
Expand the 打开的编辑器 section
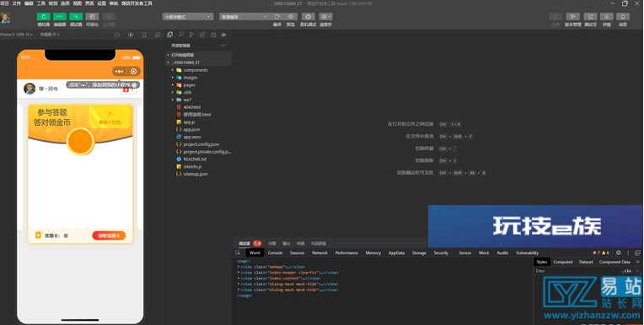pos(198,55)
